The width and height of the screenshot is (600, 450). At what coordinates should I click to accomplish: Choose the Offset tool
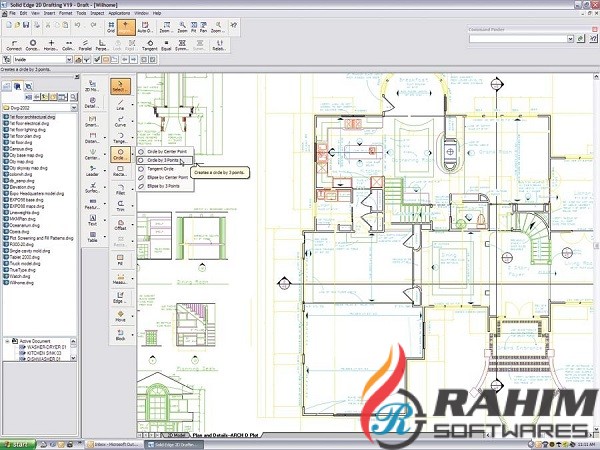click(x=120, y=224)
